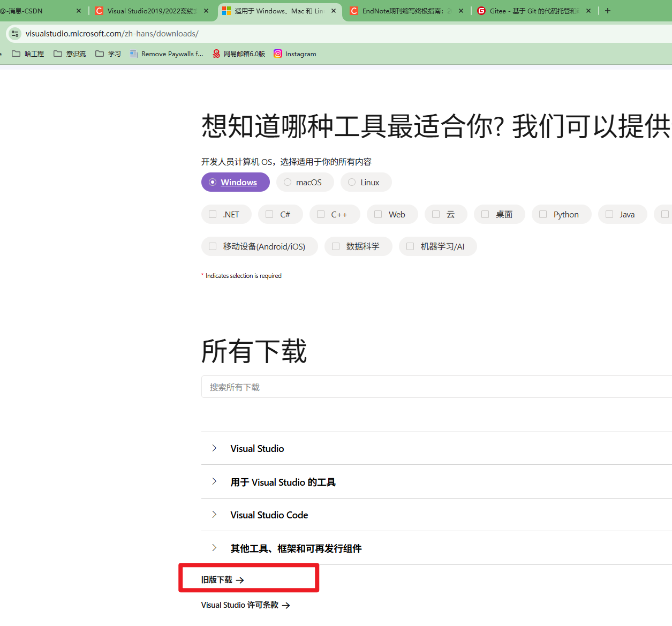
Task: Click the 开发人员计算机 OS instruction text
Action: [286, 162]
